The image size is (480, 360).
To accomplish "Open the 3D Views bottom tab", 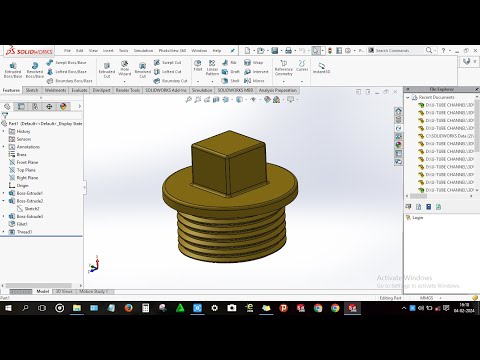I will 64,291.
